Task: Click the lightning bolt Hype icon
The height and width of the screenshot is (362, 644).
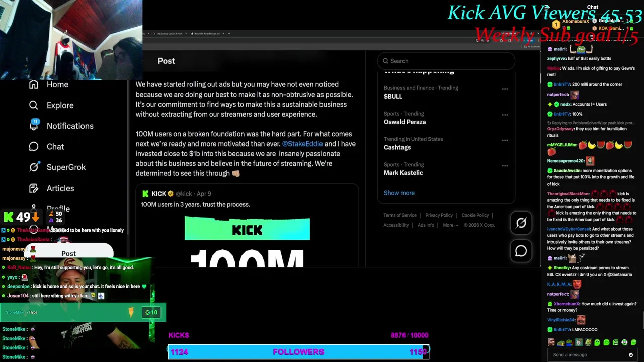Action: click(x=131, y=312)
